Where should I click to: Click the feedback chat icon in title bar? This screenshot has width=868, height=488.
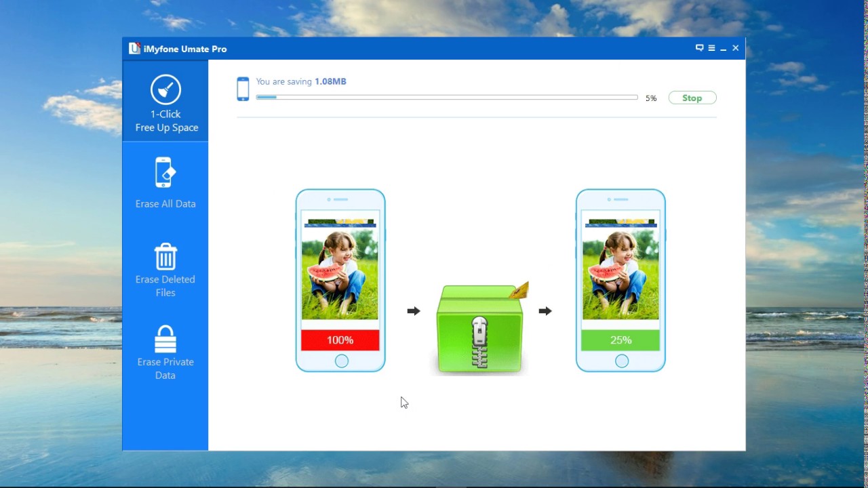point(699,48)
